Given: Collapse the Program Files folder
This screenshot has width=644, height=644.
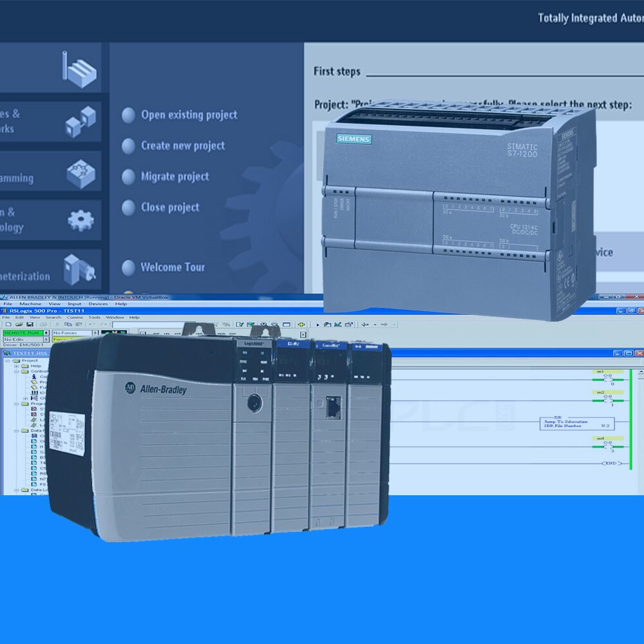Looking at the screenshot, I should [17, 404].
